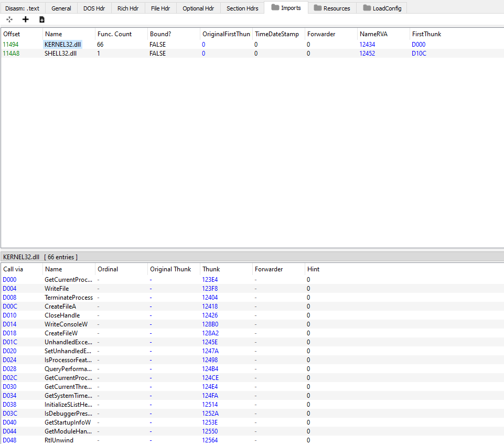Select the SHELL32.dll import row
Viewport: 504px width, 444px height.
[x=61, y=54]
